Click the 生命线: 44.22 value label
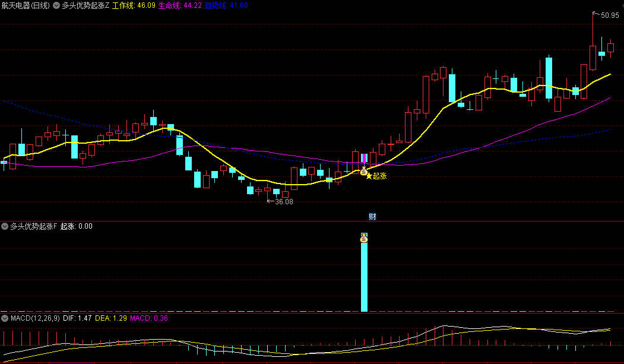This screenshot has width=624, height=364. click(x=180, y=5)
